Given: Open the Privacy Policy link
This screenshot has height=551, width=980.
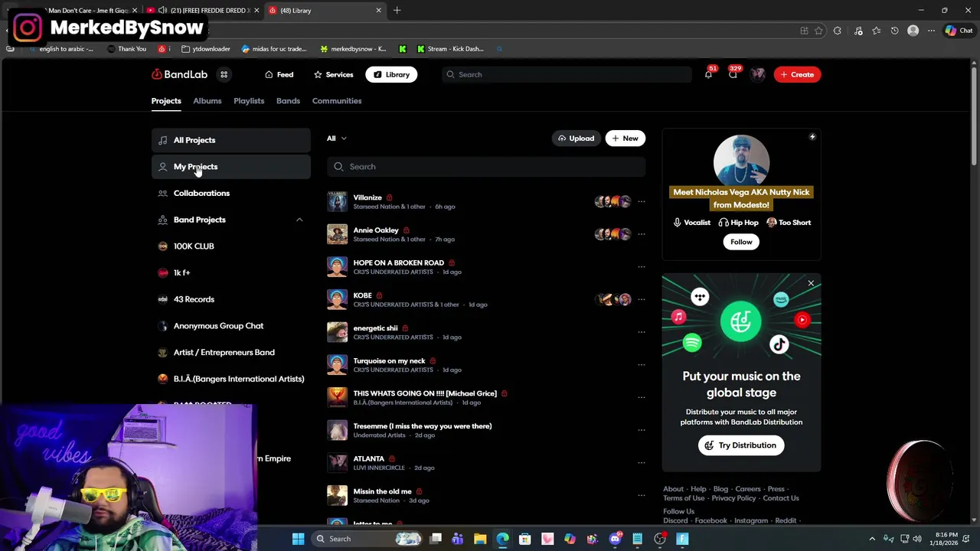Looking at the screenshot, I should click(733, 498).
